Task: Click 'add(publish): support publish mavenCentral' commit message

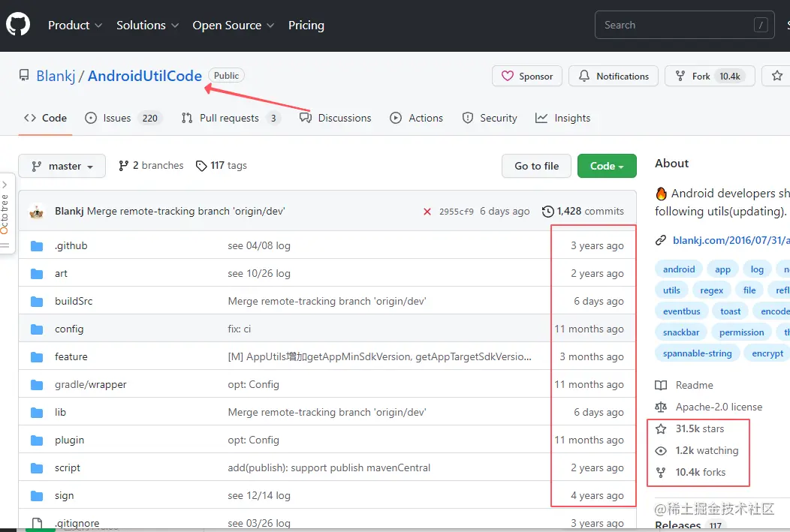Action: pyautogui.click(x=329, y=467)
